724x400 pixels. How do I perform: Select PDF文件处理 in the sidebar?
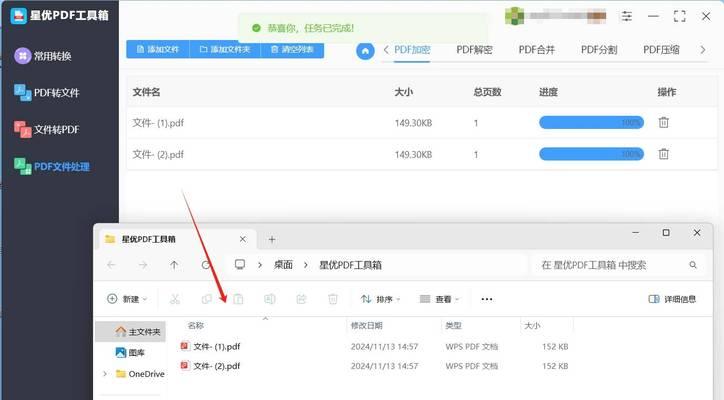click(52, 166)
